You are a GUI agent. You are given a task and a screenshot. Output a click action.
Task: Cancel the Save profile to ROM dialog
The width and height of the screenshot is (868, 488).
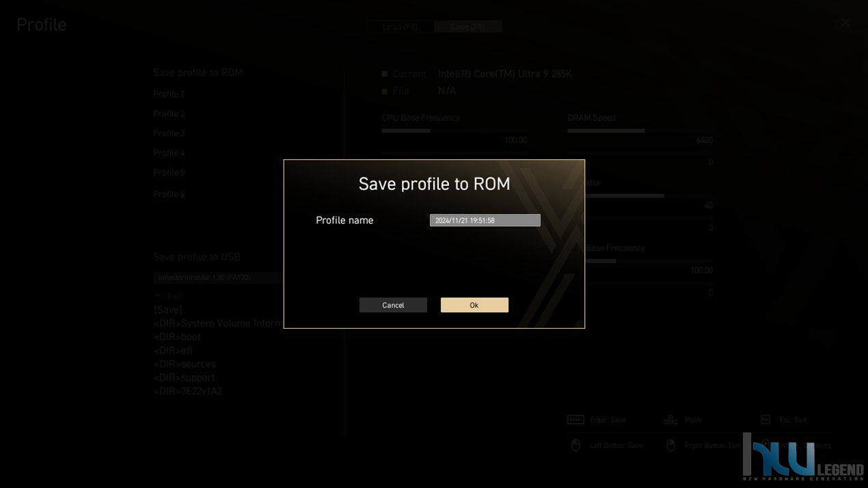393,305
